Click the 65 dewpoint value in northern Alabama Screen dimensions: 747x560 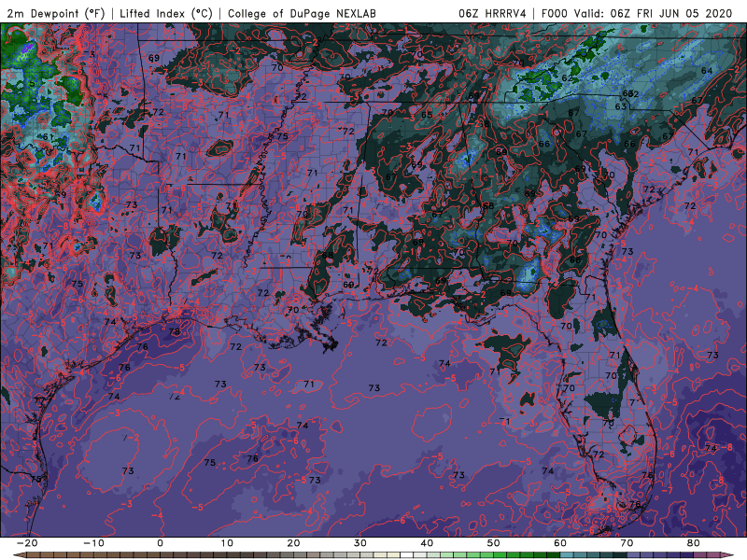point(427,115)
